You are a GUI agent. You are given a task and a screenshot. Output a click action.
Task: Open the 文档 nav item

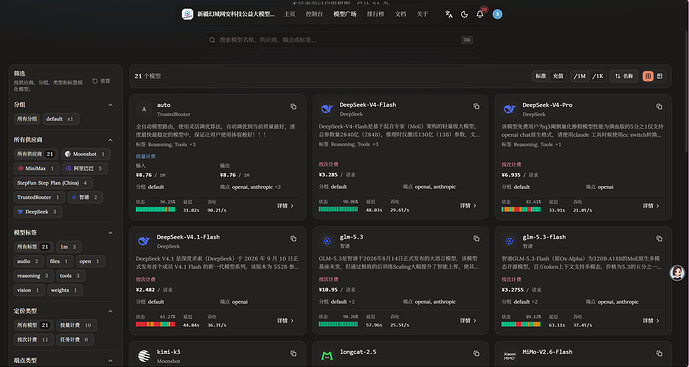click(x=400, y=14)
